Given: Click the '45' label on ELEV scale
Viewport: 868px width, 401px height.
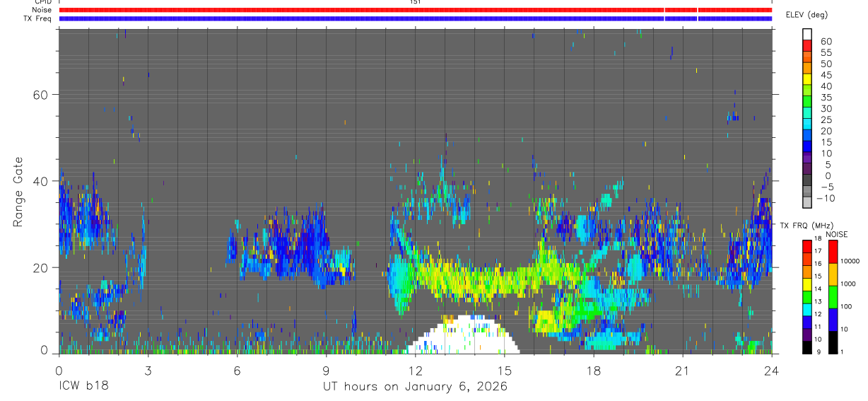Looking at the screenshot, I should click(x=826, y=75).
